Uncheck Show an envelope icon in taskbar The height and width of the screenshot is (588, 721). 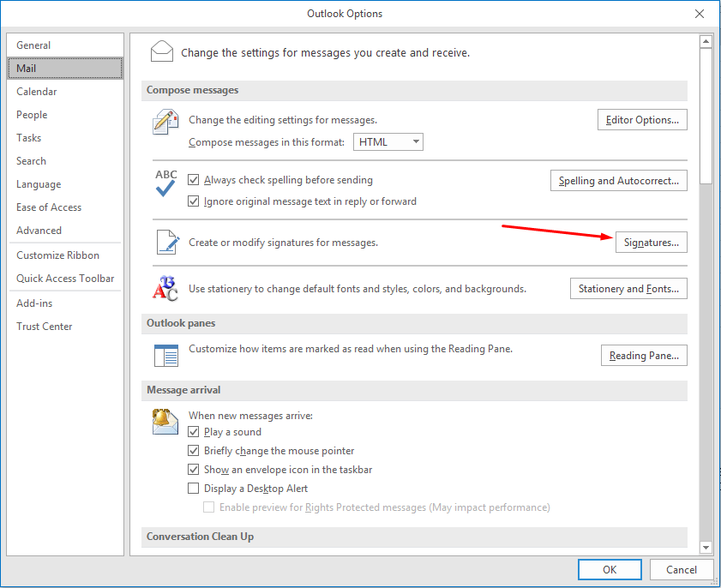[194, 470]
